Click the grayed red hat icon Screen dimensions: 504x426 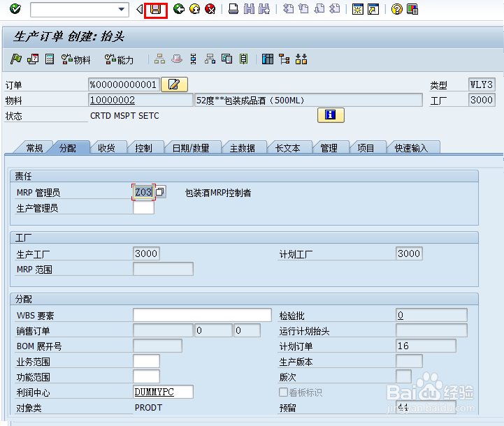tap(176, 59)
